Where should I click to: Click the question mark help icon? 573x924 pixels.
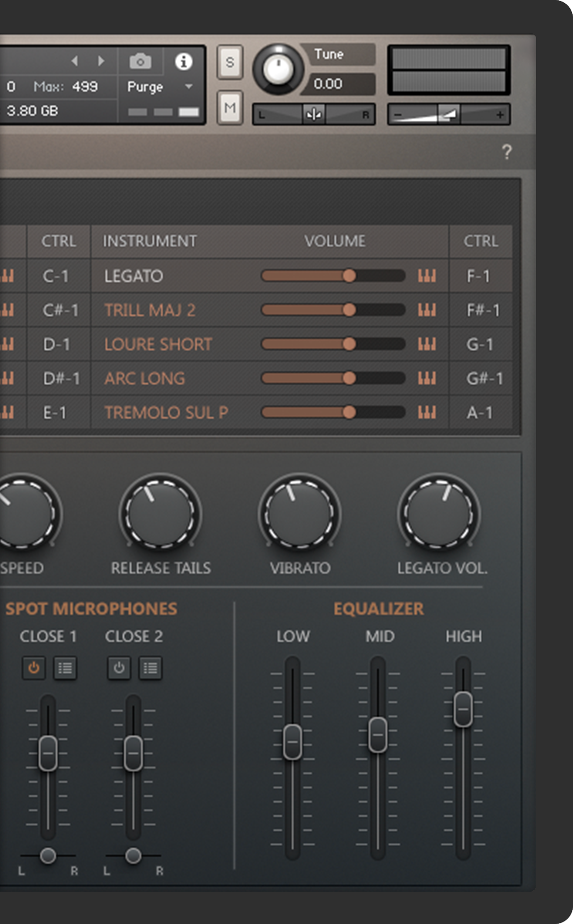coord(507,151)
